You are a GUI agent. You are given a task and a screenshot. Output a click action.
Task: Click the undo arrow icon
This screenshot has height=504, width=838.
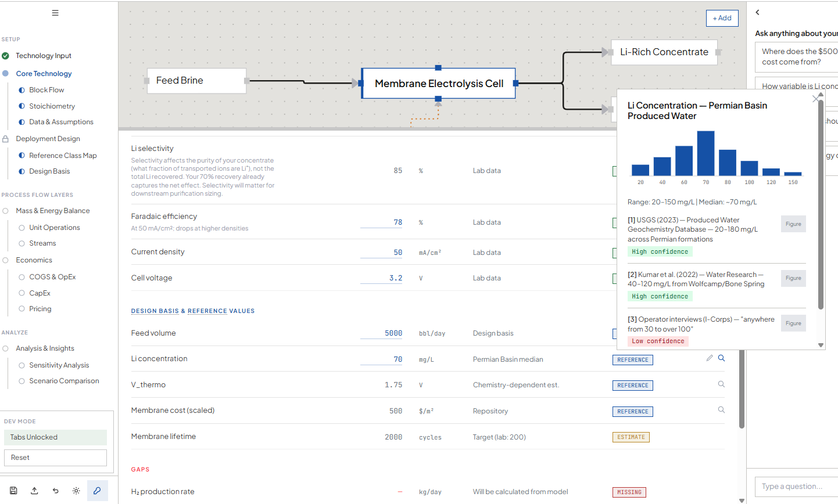(55, 491)
